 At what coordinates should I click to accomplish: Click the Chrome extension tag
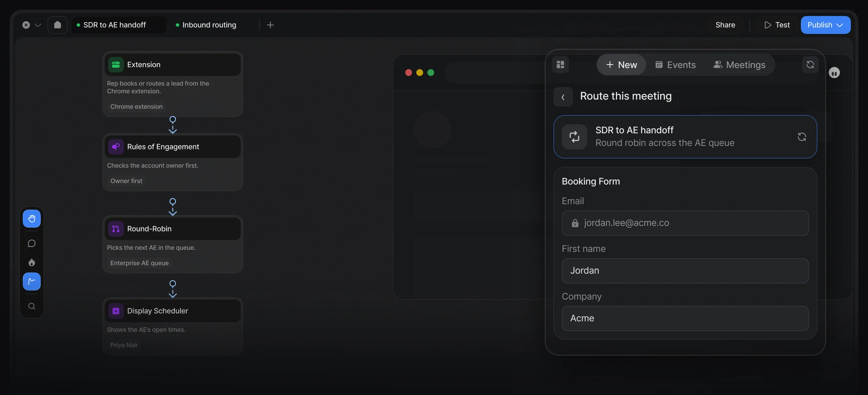[x=137, y=107]
